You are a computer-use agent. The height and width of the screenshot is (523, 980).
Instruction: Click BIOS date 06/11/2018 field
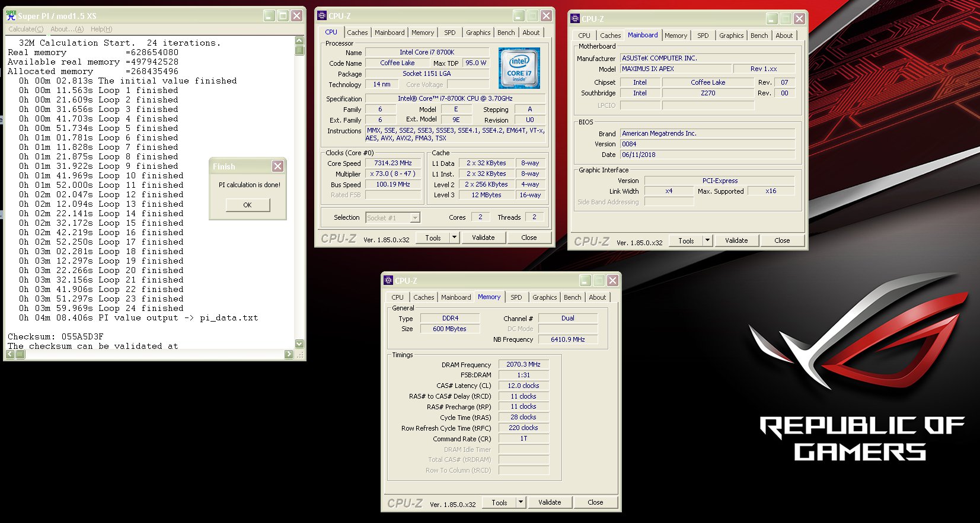[707, 155]
